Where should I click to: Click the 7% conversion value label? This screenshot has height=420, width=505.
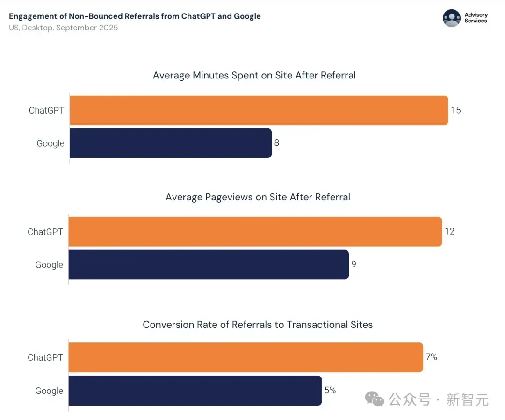[x=431, y=356]
